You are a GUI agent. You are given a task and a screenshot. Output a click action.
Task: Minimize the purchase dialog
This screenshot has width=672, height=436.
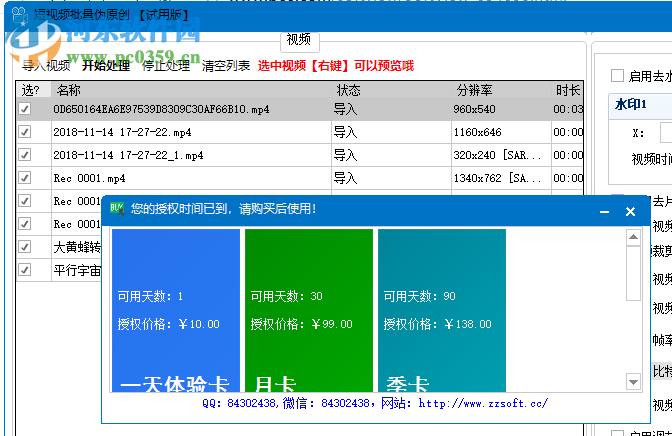[604, 211]
